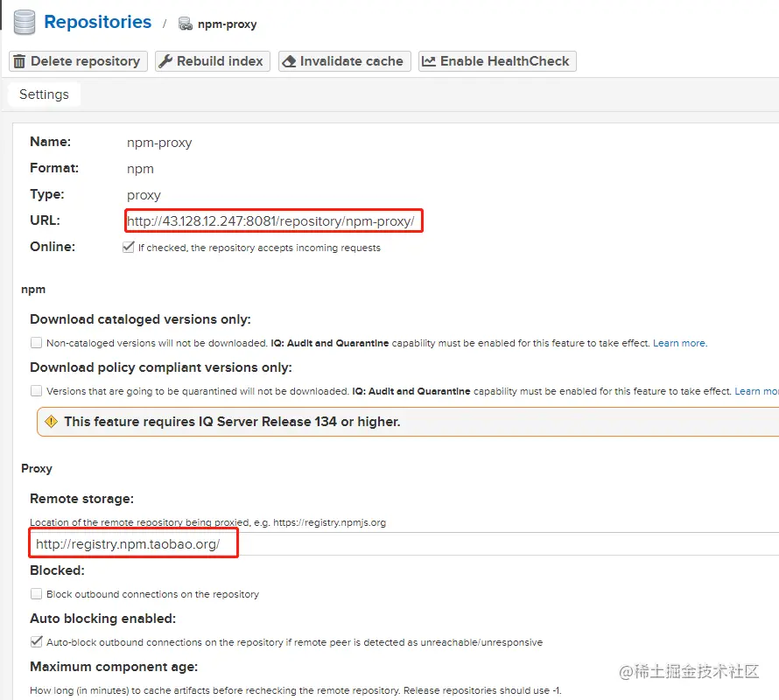779x700 pixels.
Task: Uncheck the Online checkbox
Action: click(129, 248)
